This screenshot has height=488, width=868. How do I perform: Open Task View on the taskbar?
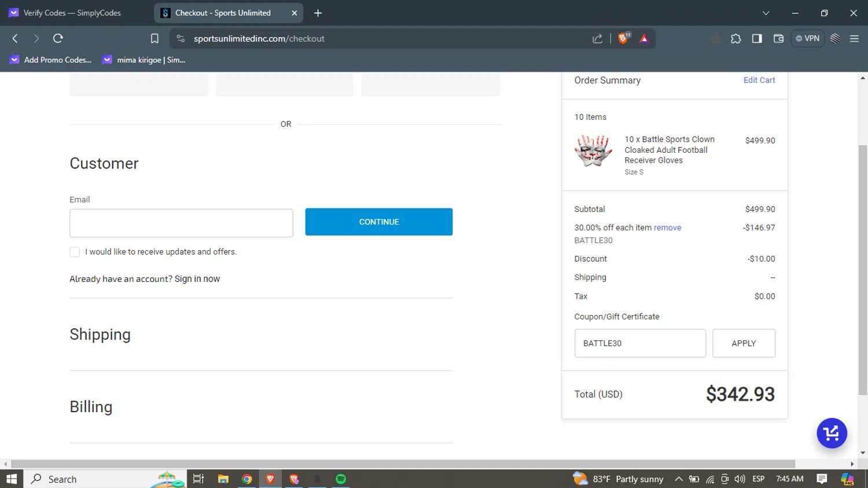tap(198, 479)
